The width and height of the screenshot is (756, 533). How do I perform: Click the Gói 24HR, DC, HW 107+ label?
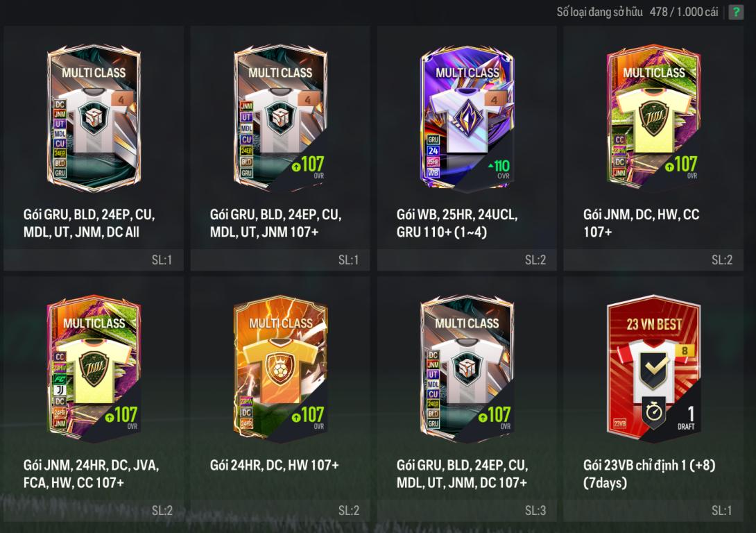tap(274, 465)
